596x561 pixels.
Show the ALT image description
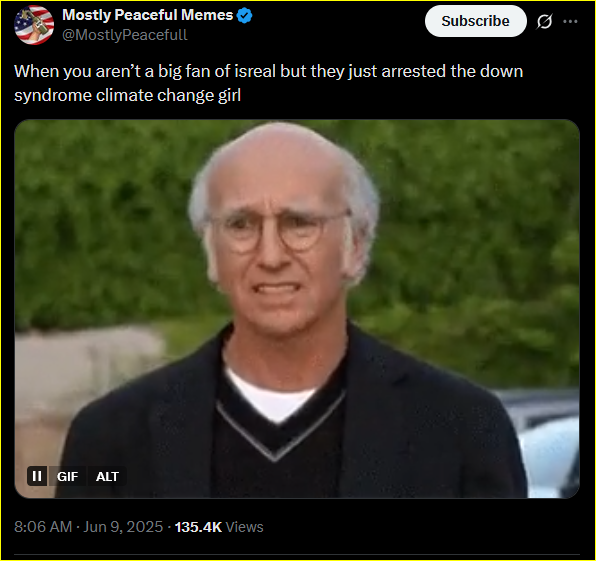tap(107, 476)
